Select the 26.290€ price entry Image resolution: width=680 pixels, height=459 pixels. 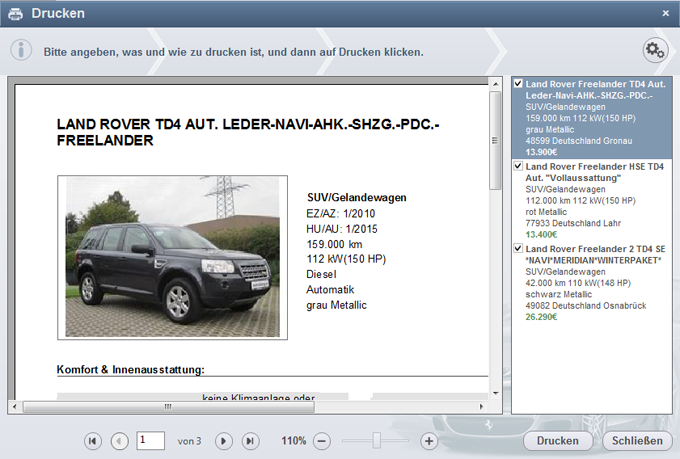click(x=541, y=317)
